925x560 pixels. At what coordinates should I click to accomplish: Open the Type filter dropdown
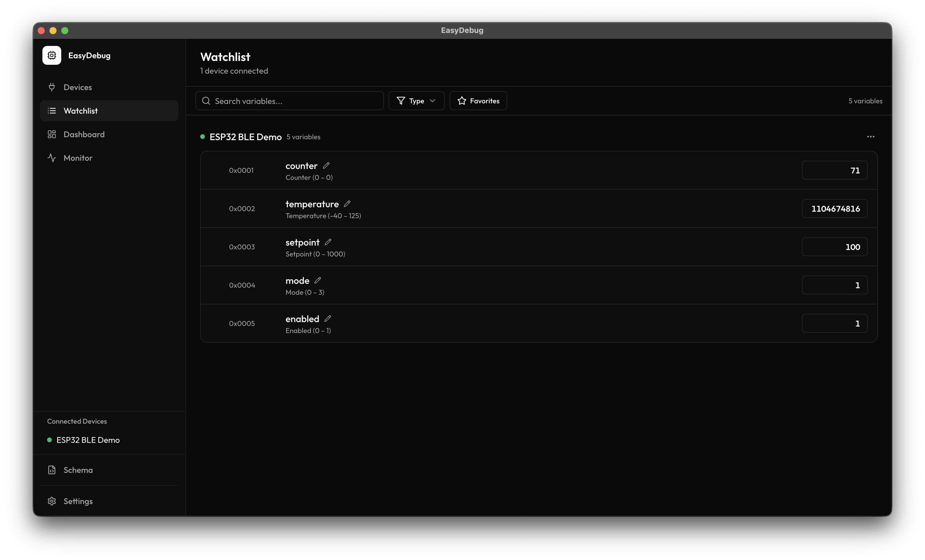coord(416,101)
